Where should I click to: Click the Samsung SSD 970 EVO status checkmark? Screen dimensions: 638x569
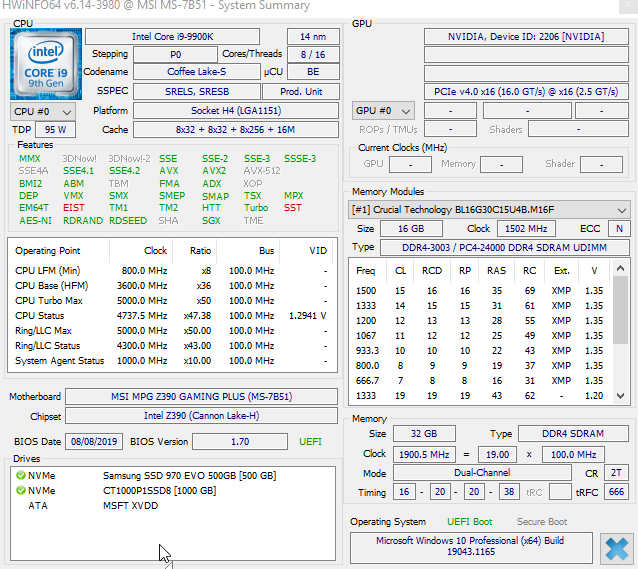click(x=21, y=475)
